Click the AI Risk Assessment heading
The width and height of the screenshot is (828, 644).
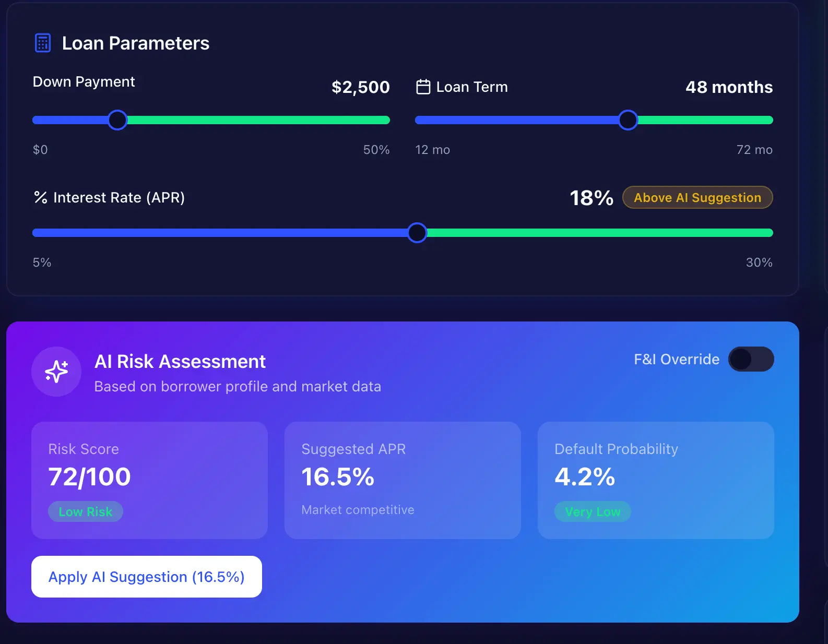point(180,361)
